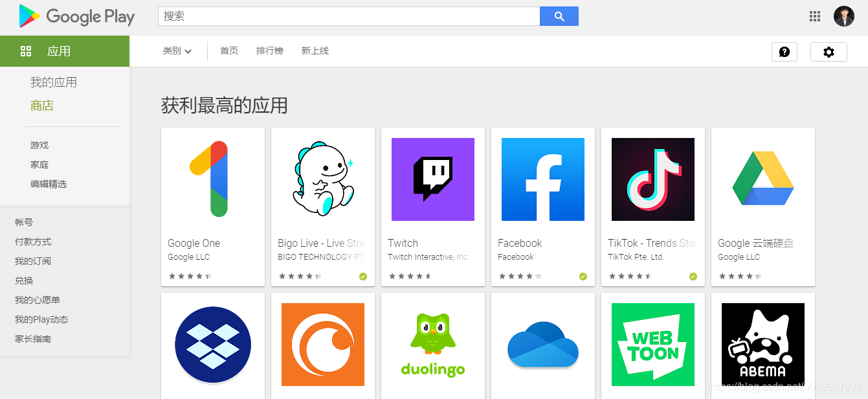The width and height of the screenshot is (868, 399).
Task: Click the Facebook title text
Action: (x=520, y=243)
